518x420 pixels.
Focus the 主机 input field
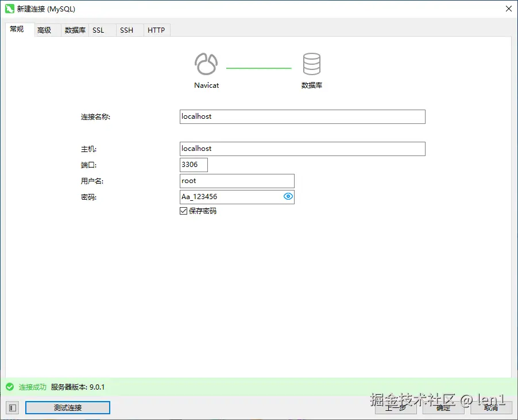(302, 149)
